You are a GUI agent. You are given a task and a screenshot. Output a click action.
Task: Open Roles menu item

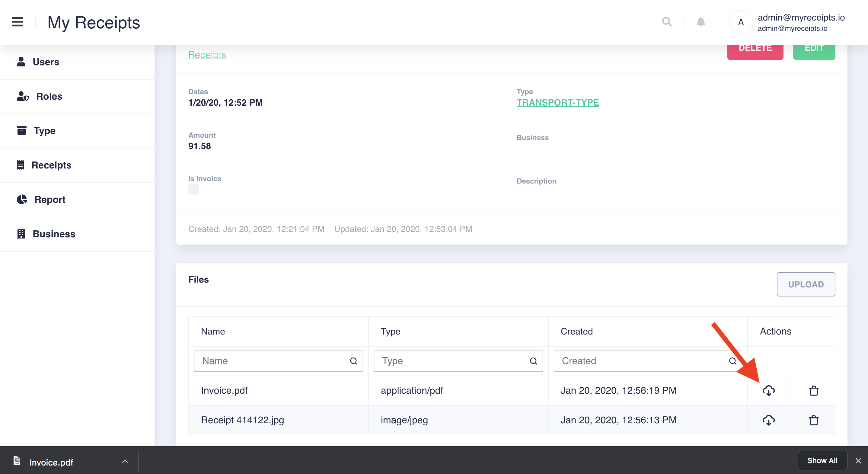(x=77, y=96)
